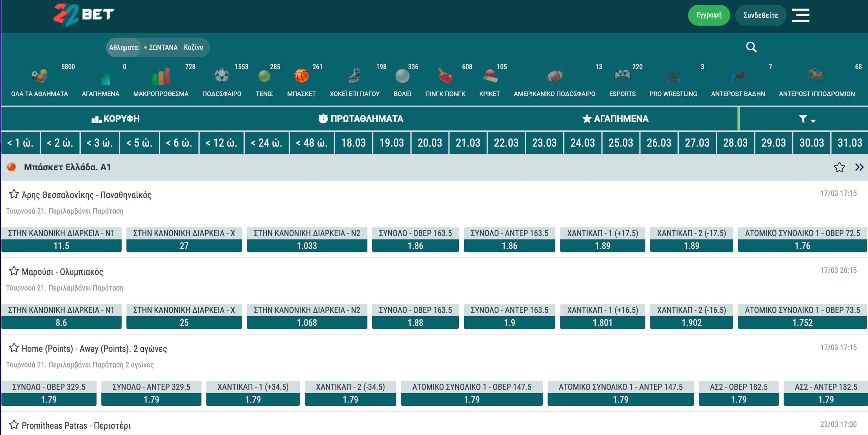Image resolution: width=868 pixels, height=435 pixels.
Task: Select the under 24 hours time filter
Action: tap(267, 143)
